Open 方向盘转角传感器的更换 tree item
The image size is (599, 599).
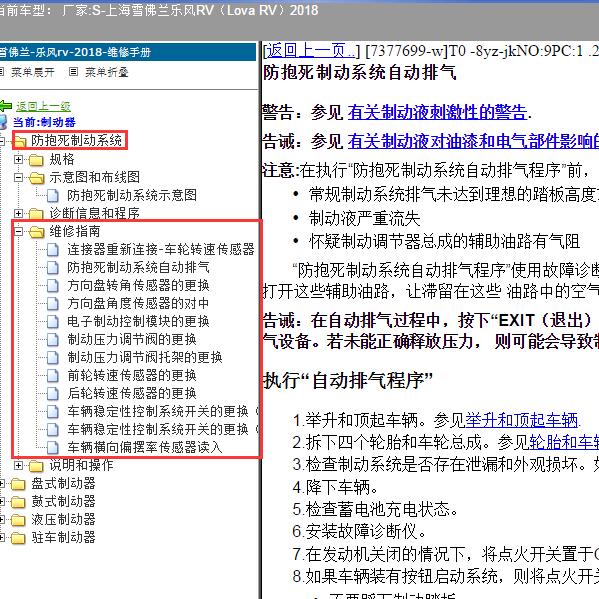(138, 285)
